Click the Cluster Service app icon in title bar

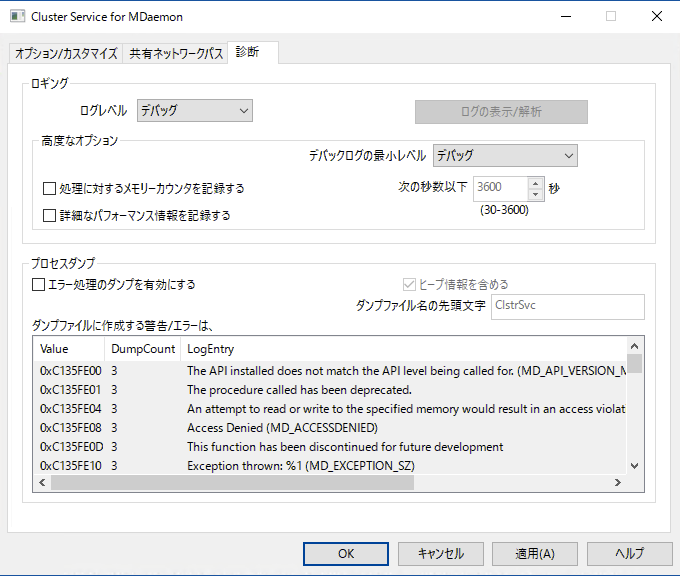(x=17, y=16)
